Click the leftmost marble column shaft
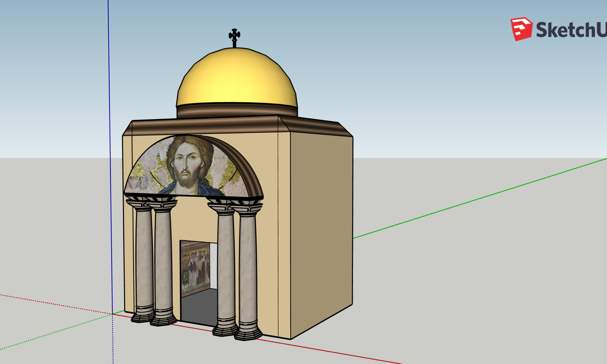This screenshot has width=607, height=364. [144, 258]
